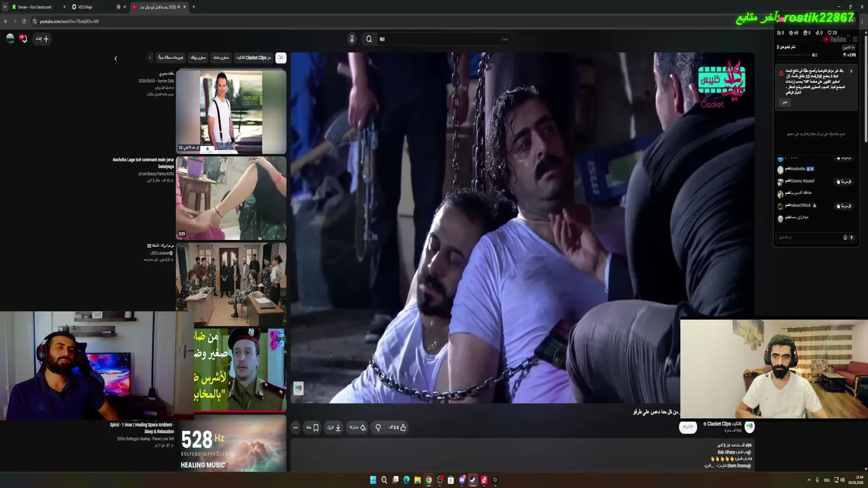Expand the video description box
868x488 pixels.
point(522,455)
